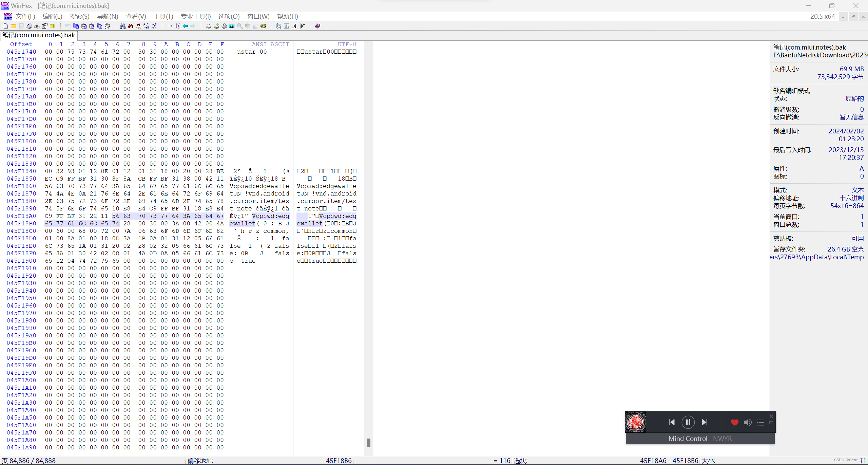Open Find Text with the binoculars icon
868x465 pixels.
pyautogui.click(x=123, y=26)
